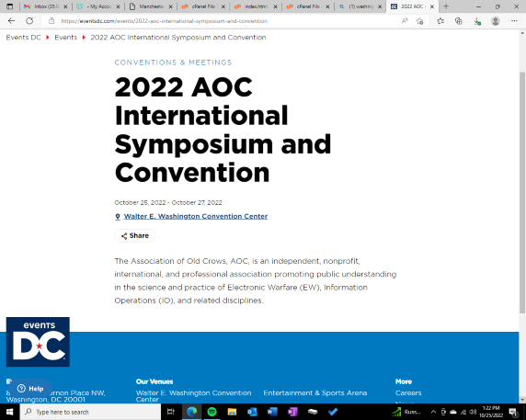This screenshot has width=526, height=420.
Task: Click the Events DC logo
Action: [x=38, y=342]
